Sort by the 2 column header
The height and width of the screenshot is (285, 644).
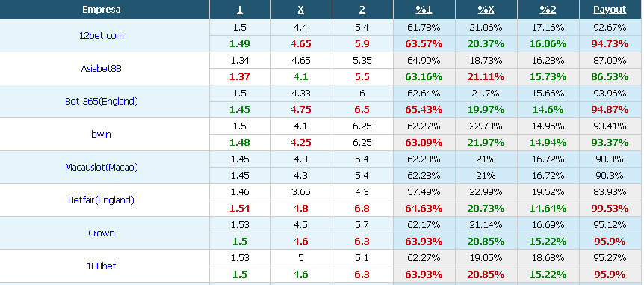(362, 10)
